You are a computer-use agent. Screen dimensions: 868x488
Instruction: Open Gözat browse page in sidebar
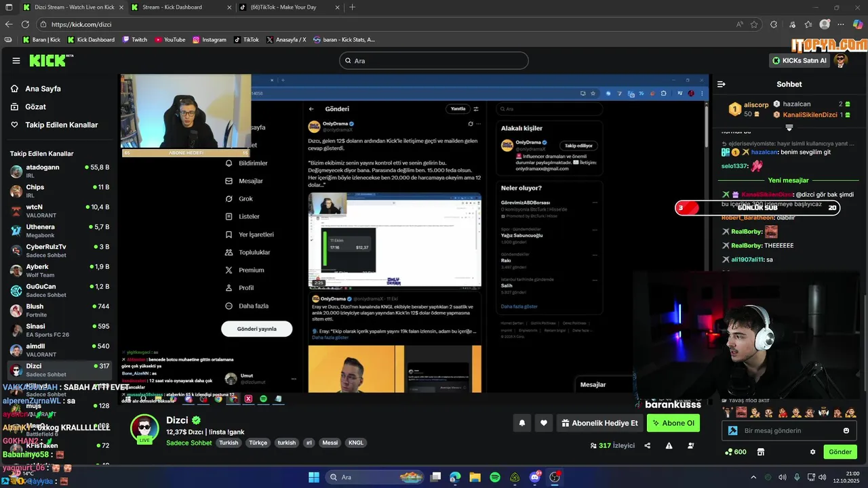click(28, 107)
